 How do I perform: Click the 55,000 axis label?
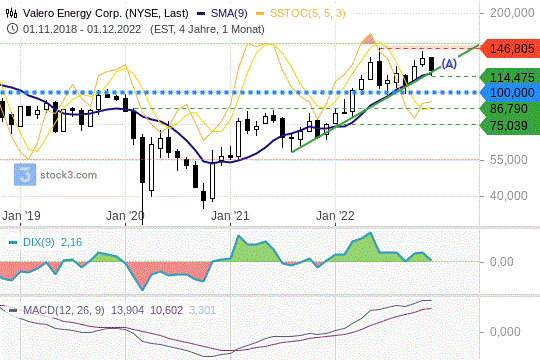tap(509, 160)
